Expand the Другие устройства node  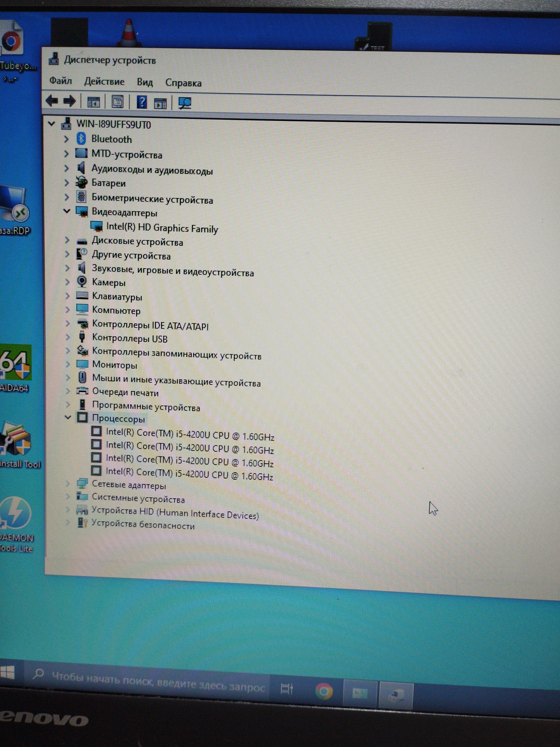(x=67, y=254)
